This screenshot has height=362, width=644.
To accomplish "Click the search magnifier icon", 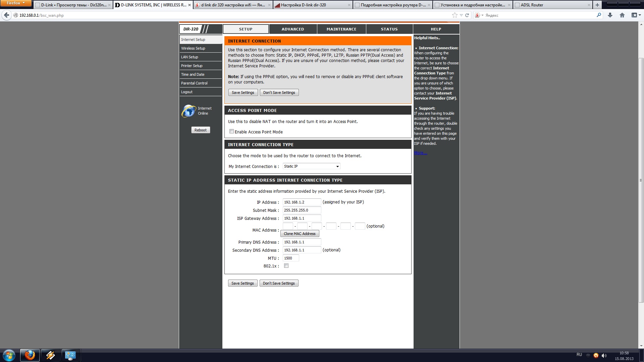I will [599, 15].
